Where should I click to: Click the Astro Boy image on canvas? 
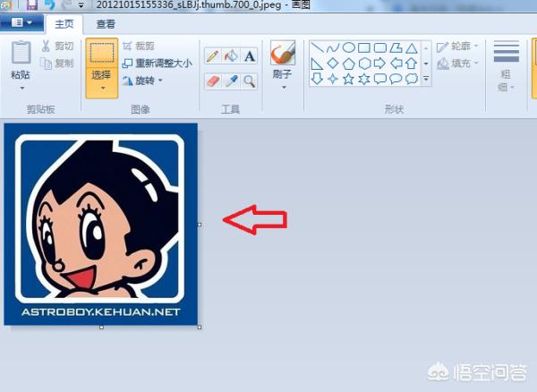tap(100, 224)
